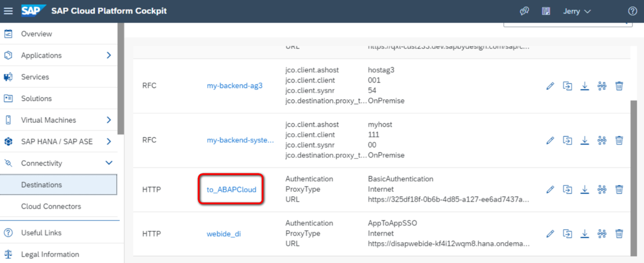The height and width of the screenshot is (263, 644).
Task: Clone the my-backend-syste destination
Action: 568,140
